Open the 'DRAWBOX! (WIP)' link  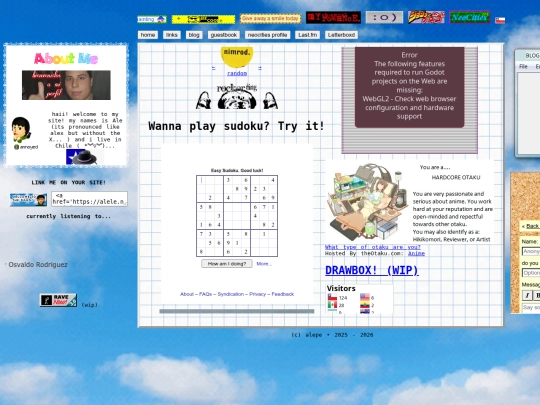tap(372, 270)
